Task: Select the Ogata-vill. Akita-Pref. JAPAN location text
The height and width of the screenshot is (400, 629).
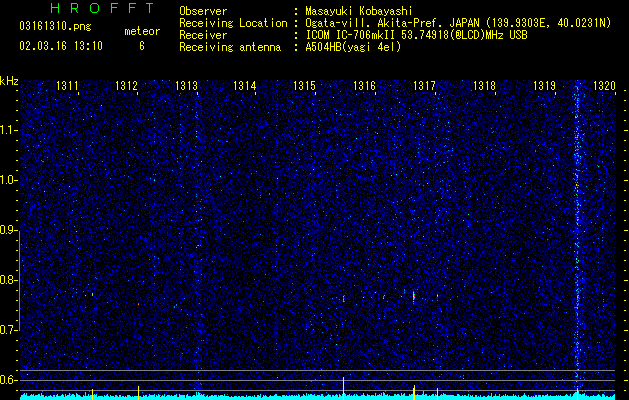Action: (x=458, y=23)
